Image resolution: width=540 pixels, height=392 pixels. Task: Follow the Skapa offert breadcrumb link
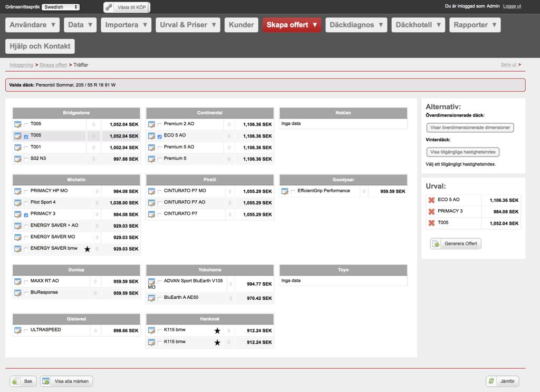coord(53,65)
